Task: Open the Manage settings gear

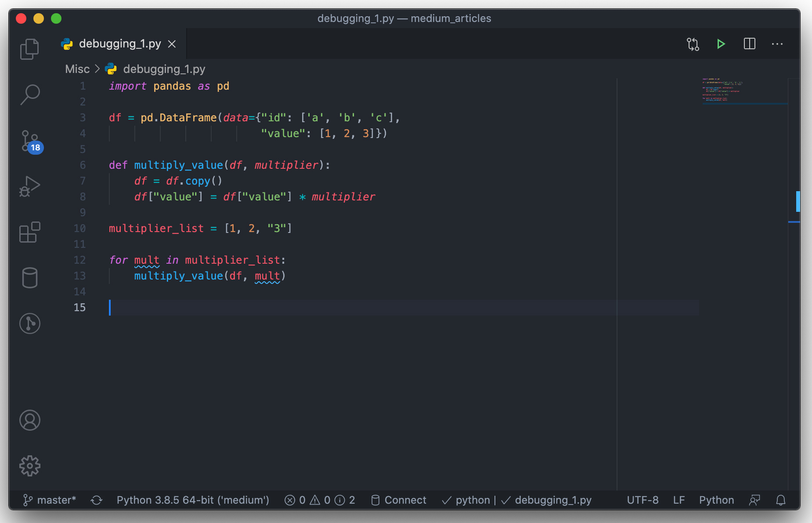Action: pos(29,466)
